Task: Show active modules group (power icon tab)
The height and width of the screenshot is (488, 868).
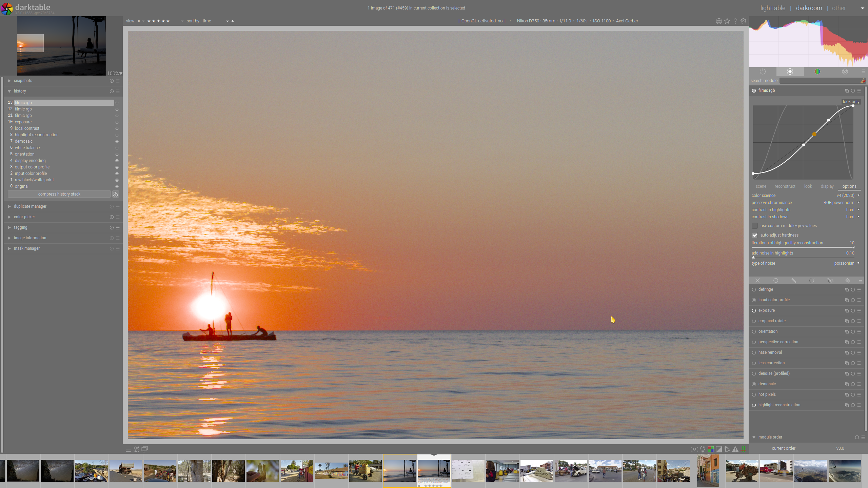Action: click(x=763, y=72)
